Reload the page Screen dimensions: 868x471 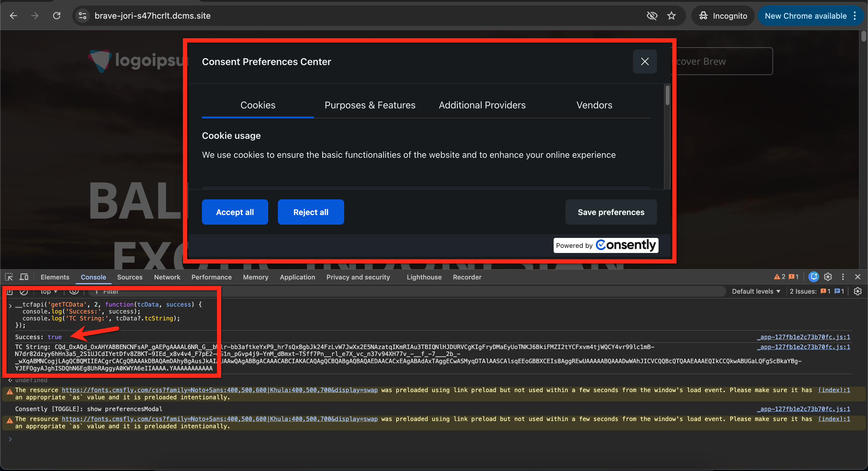coord(57,16)
